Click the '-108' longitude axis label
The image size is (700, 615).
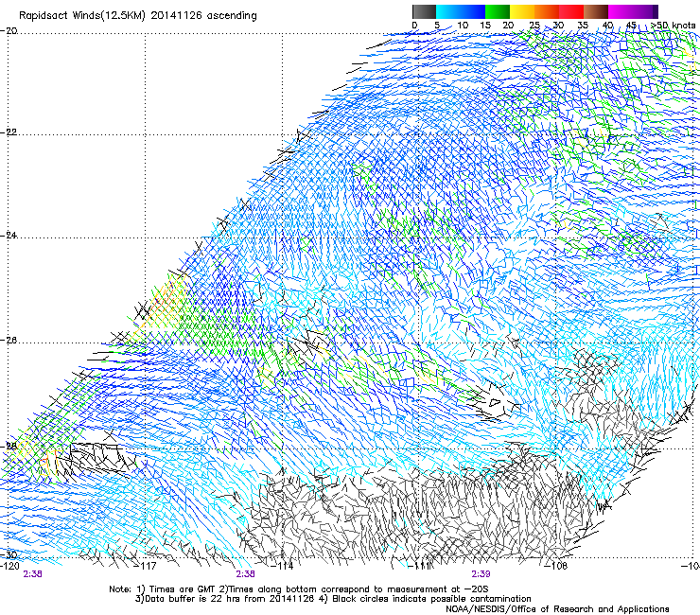point(557,566)
